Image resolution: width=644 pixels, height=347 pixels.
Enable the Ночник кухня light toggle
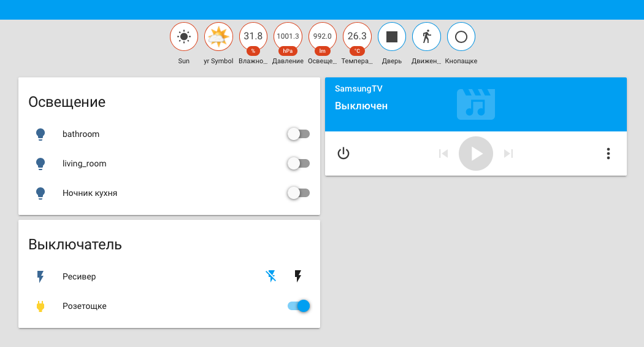pos(299,193)
